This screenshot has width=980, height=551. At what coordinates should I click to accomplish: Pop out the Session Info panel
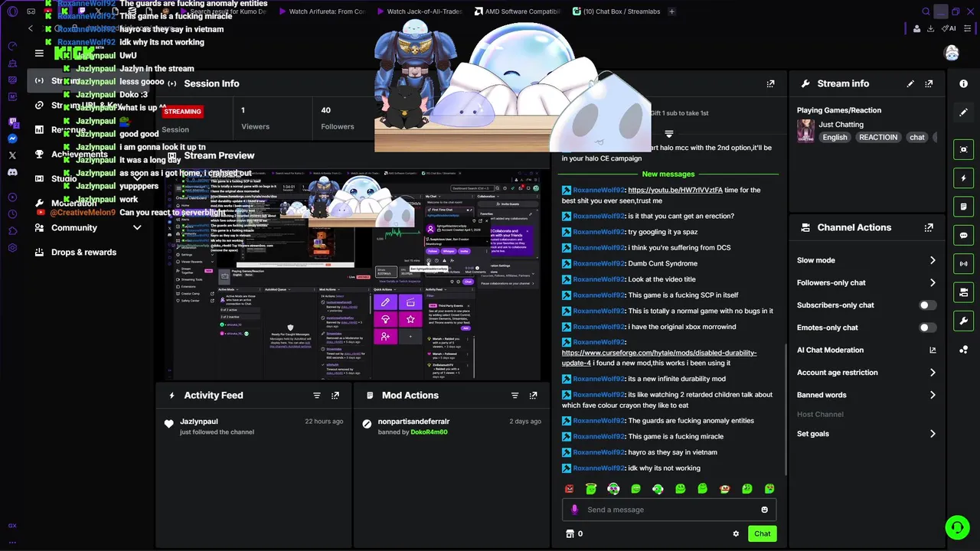coord(770,83)
